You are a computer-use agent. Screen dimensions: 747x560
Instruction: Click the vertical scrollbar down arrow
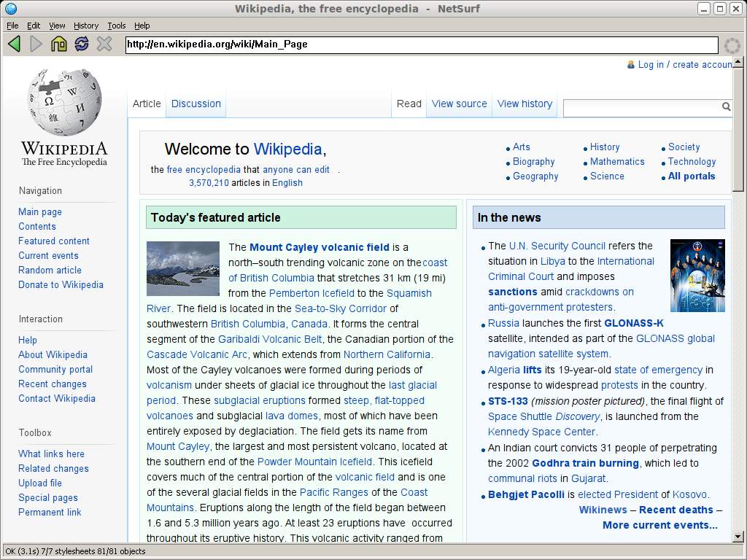738,537
